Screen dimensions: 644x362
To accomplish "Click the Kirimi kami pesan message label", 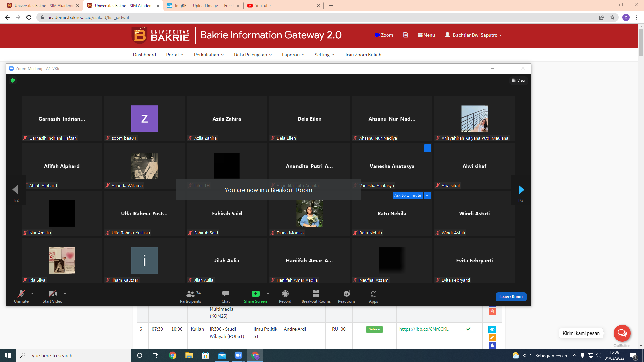I will click(x=581, y=333).
